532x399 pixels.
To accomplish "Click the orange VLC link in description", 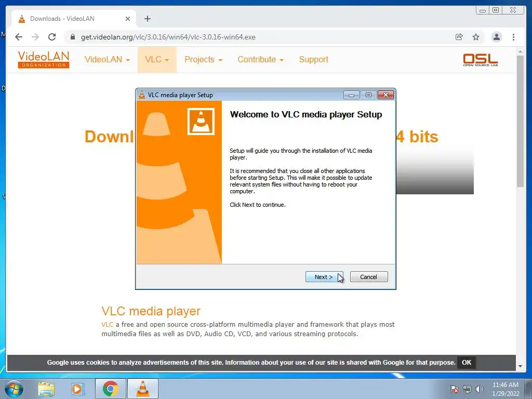I will (x=107, y=324).
